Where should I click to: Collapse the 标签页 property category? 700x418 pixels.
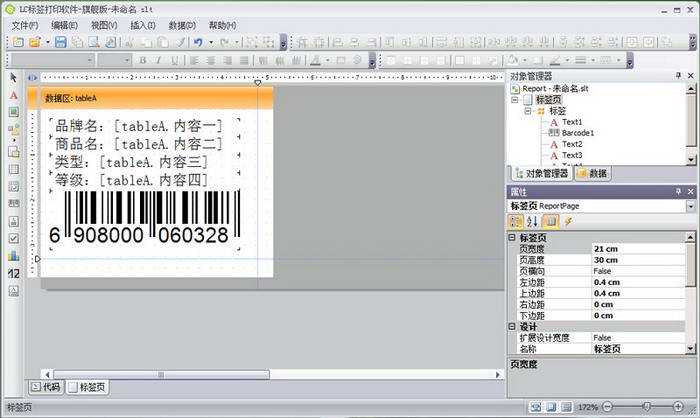point(512,237)
